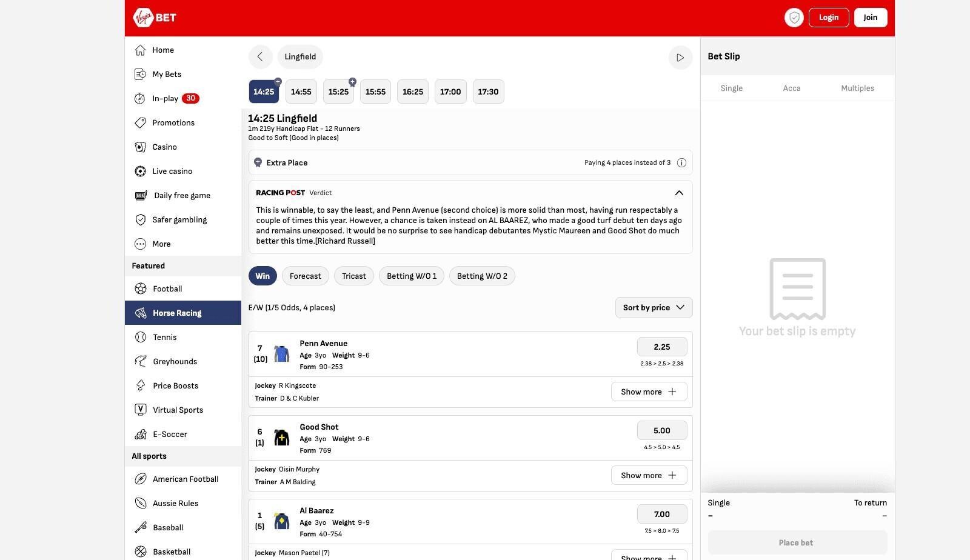The height and width of the screenshot is (560, 970).
Task: Click the Lingfield meeting chip
Action: [x=300, y=57]
